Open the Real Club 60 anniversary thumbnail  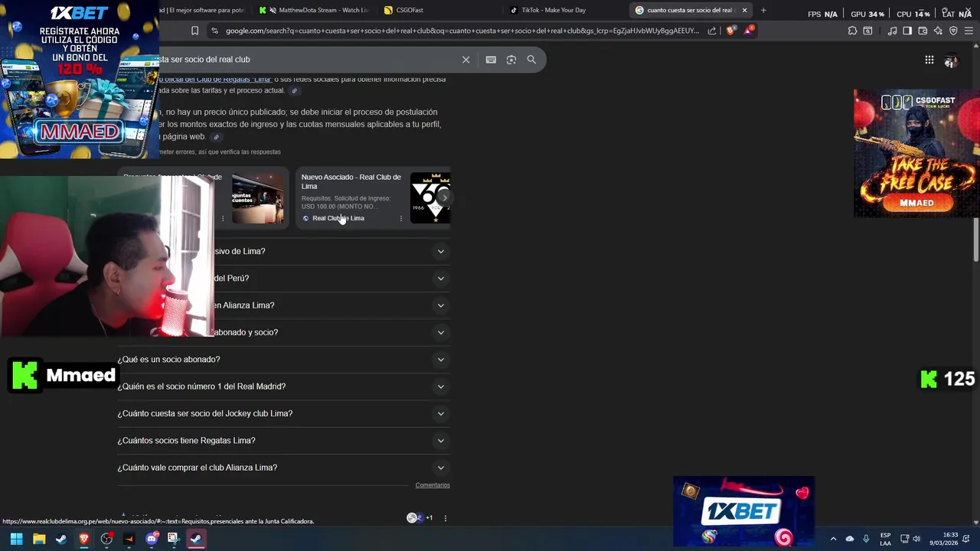click(430, 198)
